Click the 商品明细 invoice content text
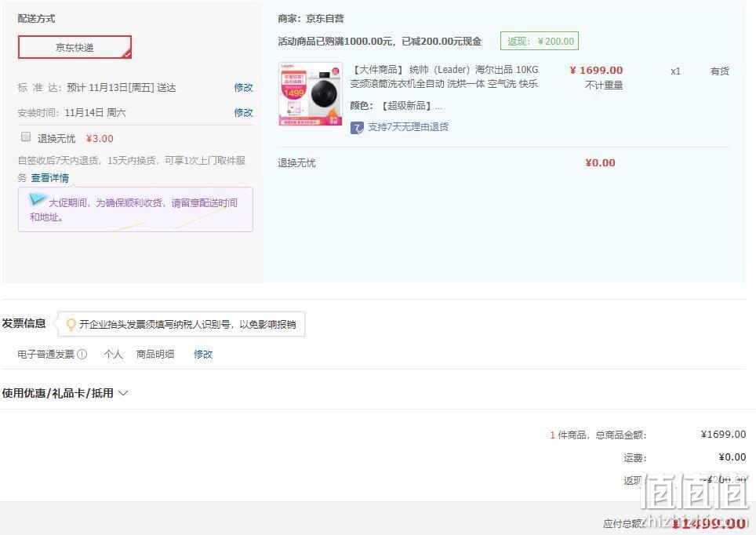 [x=154, y=354]
